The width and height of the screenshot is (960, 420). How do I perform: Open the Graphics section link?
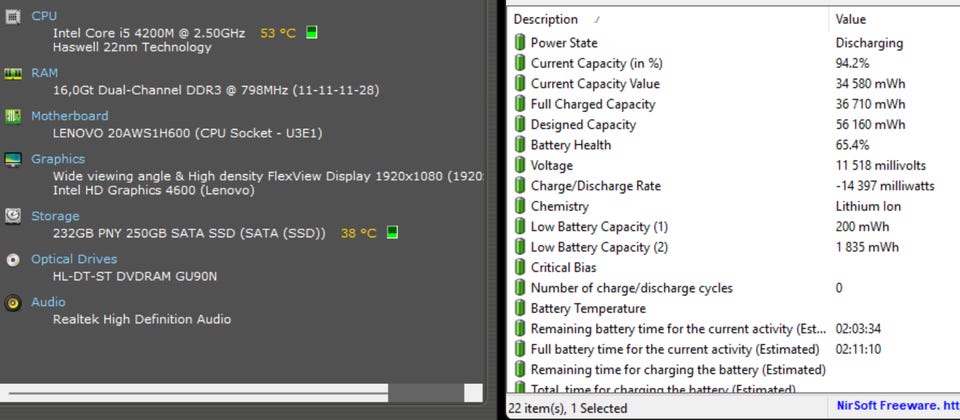(x=58, y=159)
